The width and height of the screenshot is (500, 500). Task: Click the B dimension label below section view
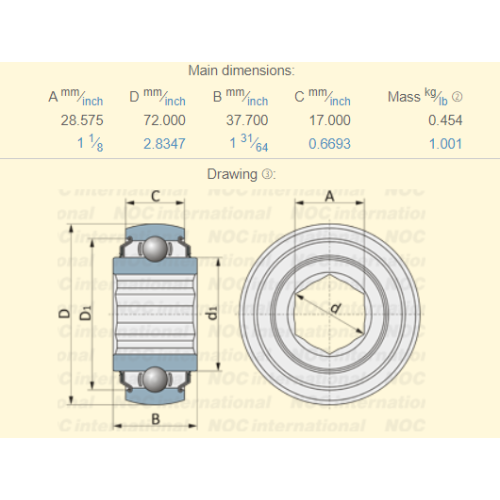[x=156, y=419]
